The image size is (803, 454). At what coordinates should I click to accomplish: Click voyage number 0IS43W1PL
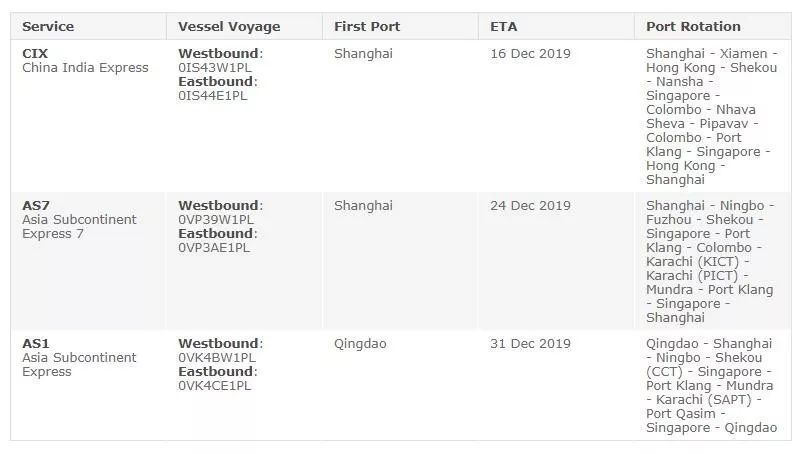pos(215,68)
